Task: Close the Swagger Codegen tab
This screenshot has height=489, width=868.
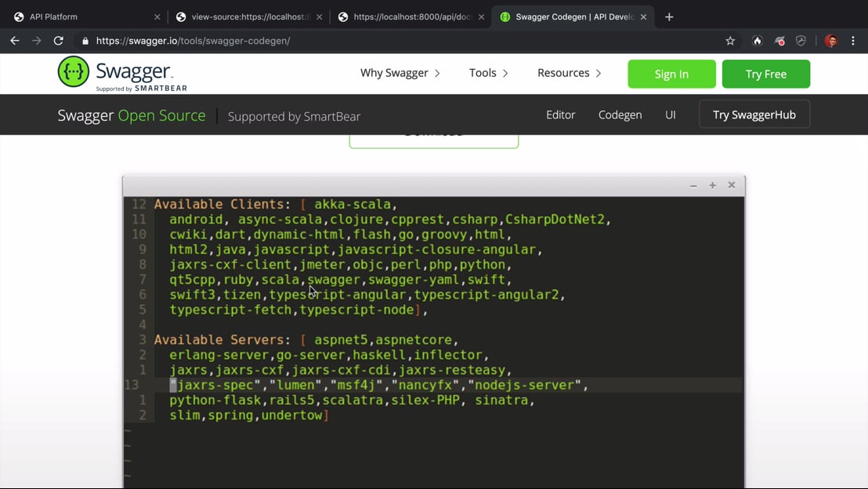Action: pos(643,16)
